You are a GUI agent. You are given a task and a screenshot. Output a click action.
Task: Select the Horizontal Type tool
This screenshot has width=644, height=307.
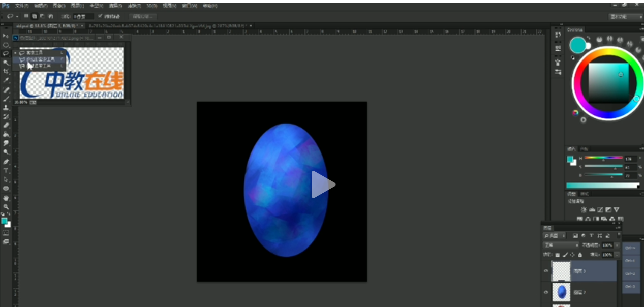coord(6,171)
